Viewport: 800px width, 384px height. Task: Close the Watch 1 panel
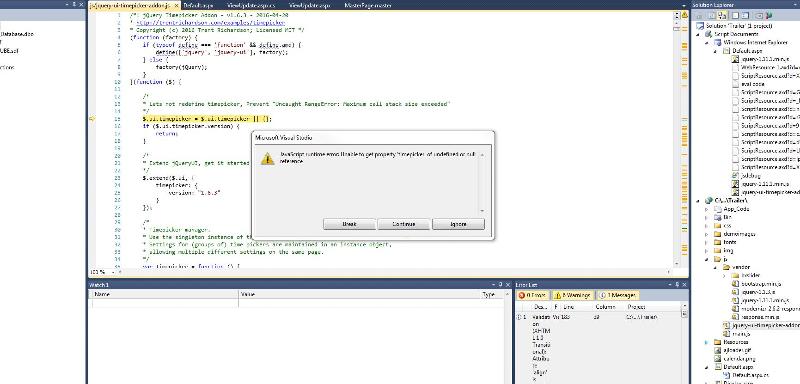508,285
